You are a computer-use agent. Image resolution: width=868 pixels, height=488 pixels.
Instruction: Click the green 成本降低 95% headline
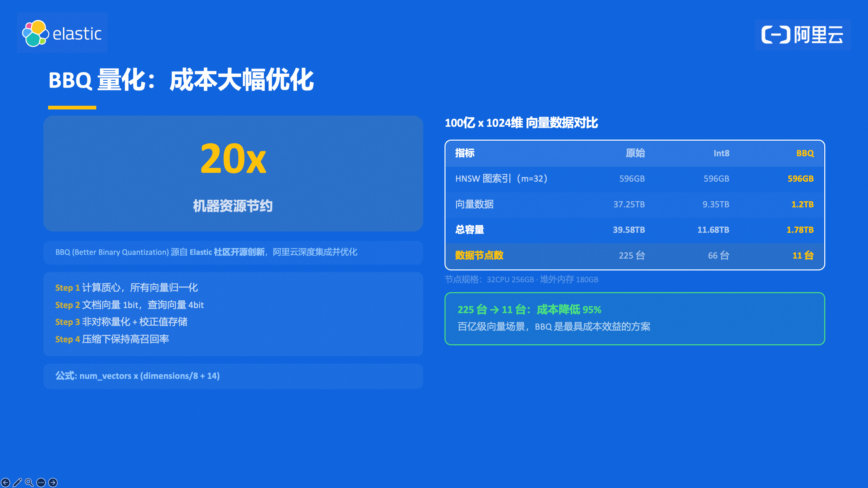pos(529,309)
